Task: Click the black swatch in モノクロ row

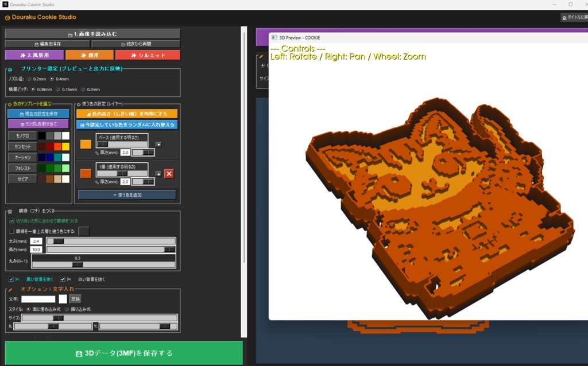Action: [x=42, y=135]
